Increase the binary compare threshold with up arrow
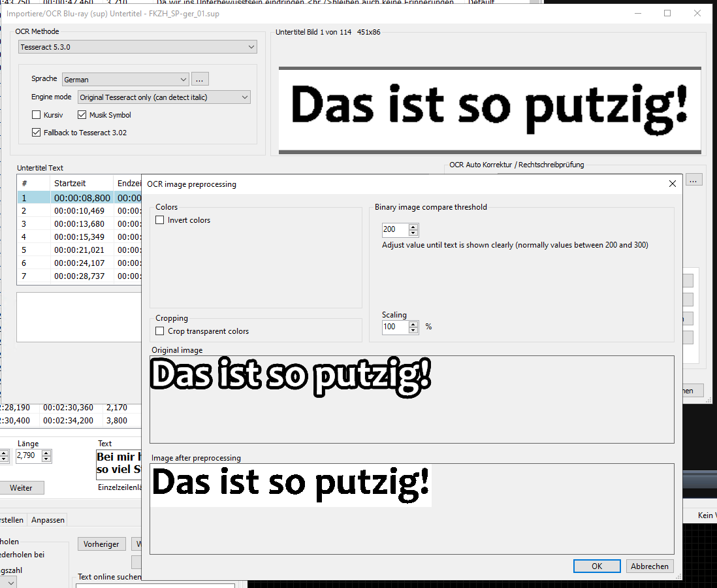The height and width of the screenshot is (588, 717). [413, 226]
